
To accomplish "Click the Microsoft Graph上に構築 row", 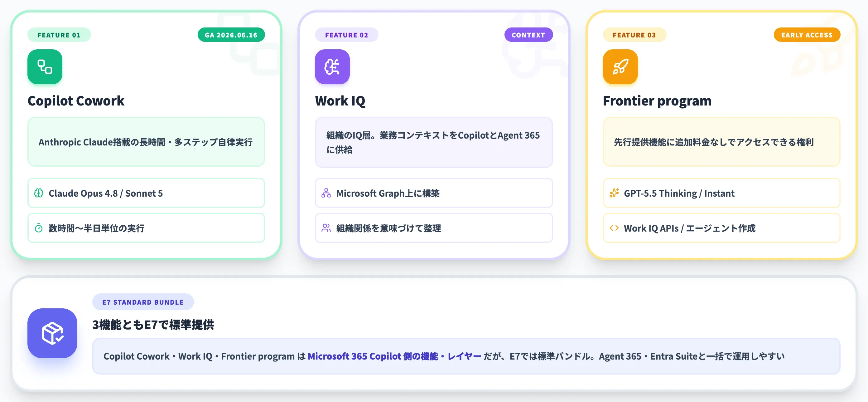I will pos(434,193).
